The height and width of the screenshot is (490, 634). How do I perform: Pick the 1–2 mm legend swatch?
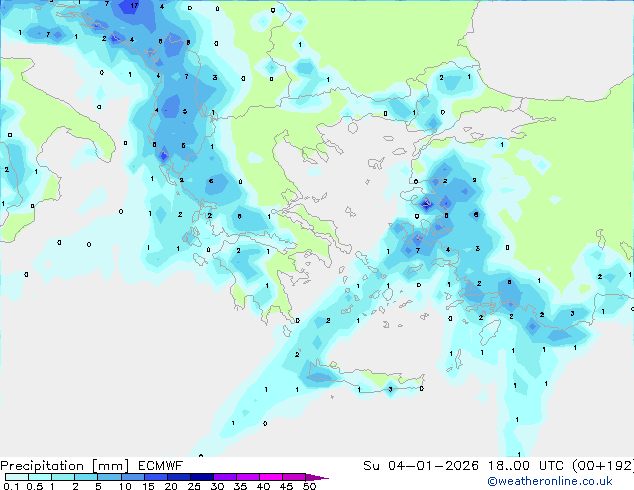[63, 477]
